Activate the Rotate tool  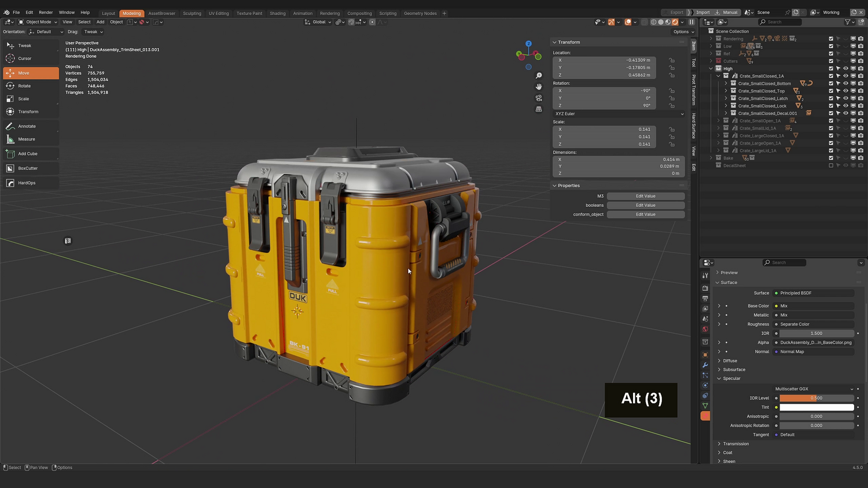click(x=31, y=86)
